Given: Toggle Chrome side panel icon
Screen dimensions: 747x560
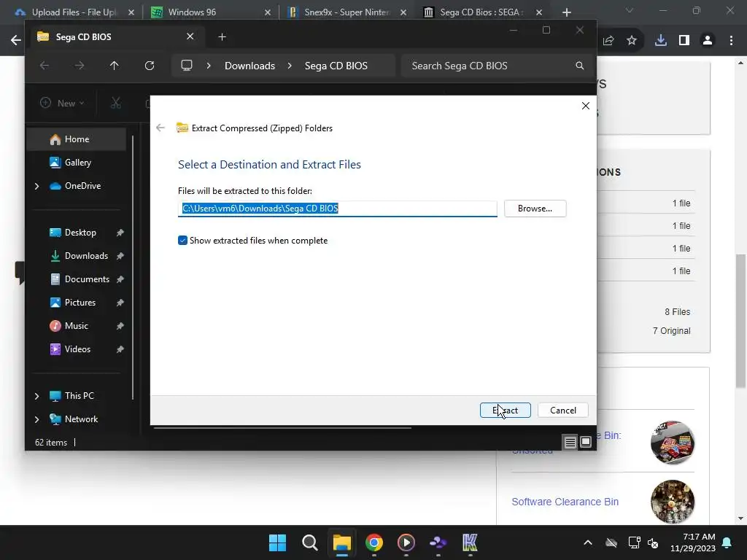Looking at the screenshot, I should pos(684,41).
